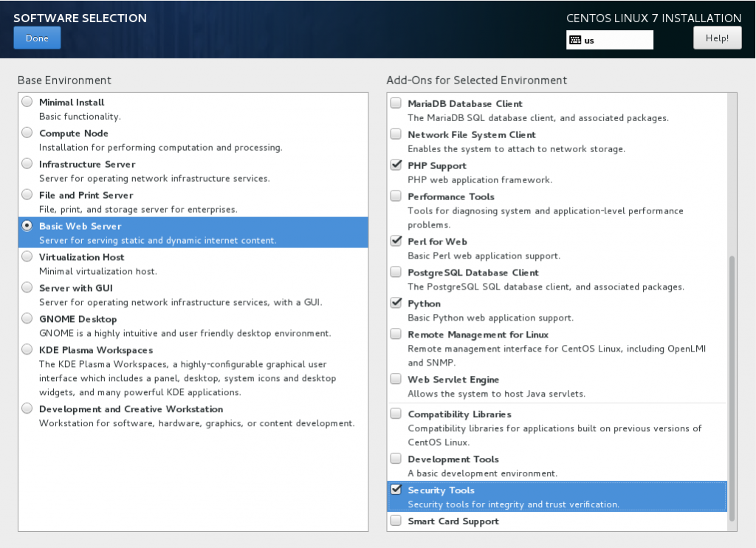The height and width of the screenshot is (548, 756).
Task: Select the Compute Node environment
Action: [27, 132]
